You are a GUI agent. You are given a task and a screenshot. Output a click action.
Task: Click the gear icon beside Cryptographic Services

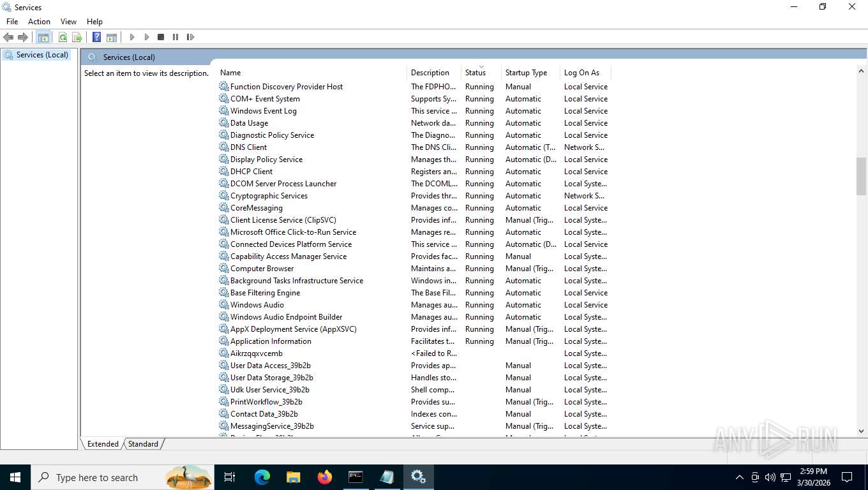click(224, 195)
